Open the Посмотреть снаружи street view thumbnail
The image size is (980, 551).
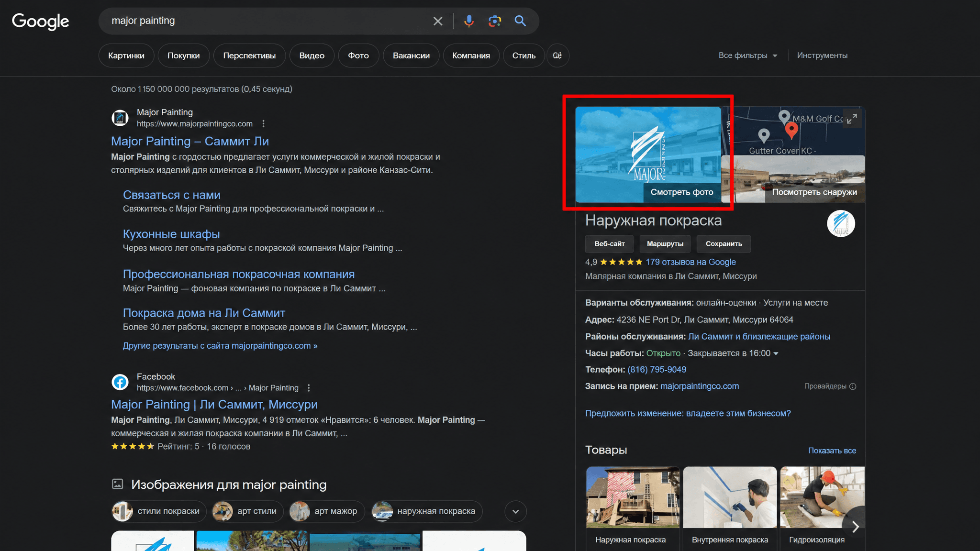(x=793, y=179)
